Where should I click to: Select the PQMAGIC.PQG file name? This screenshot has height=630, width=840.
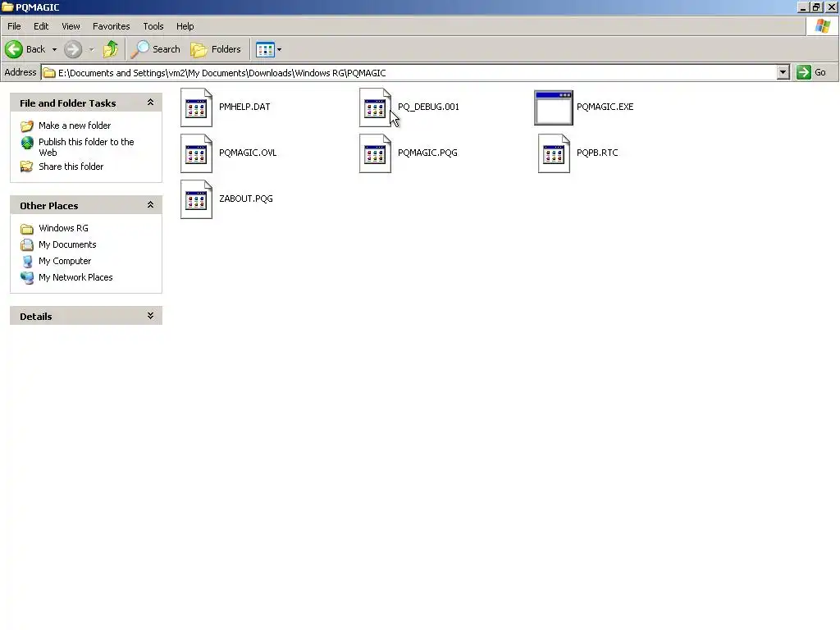point(427,153)
